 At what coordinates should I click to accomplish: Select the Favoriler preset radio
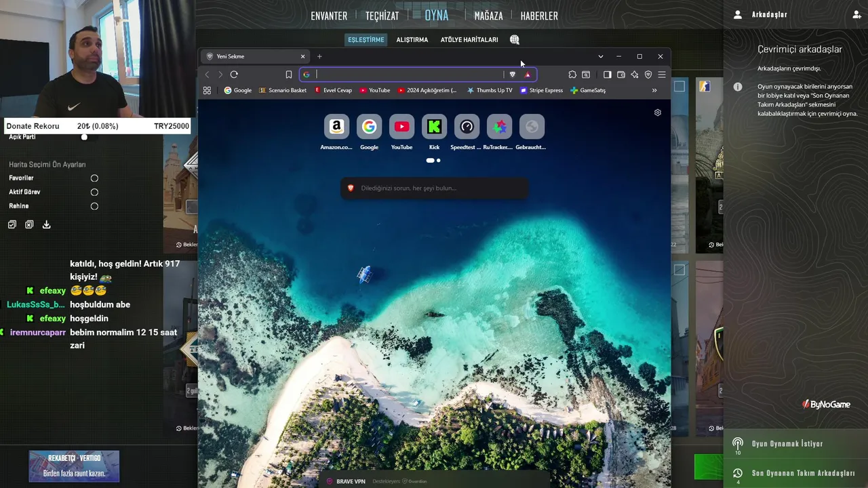(x=94, y=178)
